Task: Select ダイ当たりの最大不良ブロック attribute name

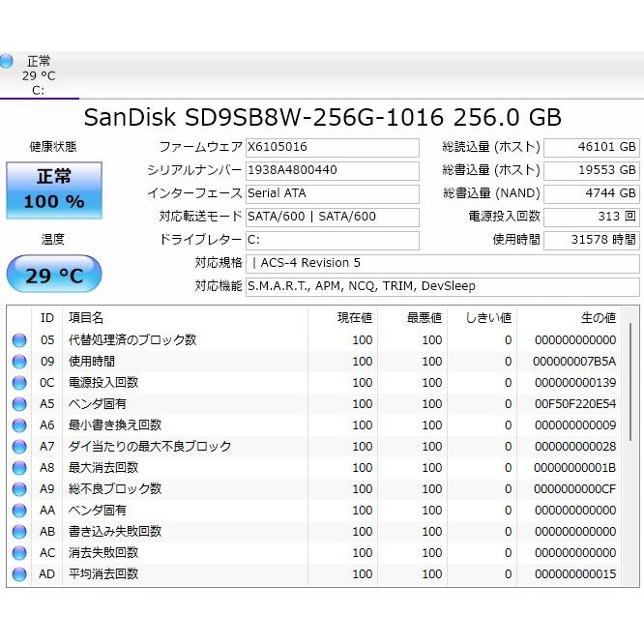Action: coord(150,447)
